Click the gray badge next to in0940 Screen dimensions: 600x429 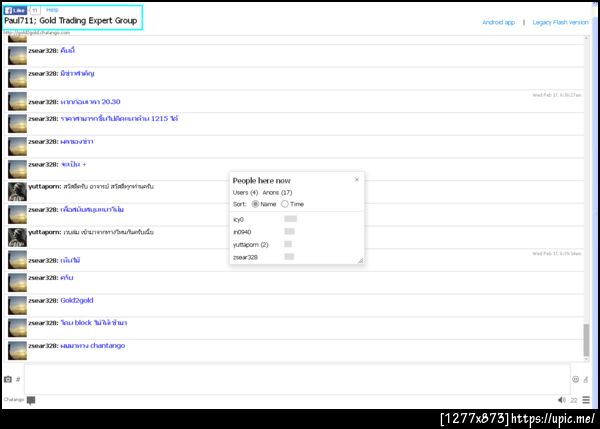[289, 231]
